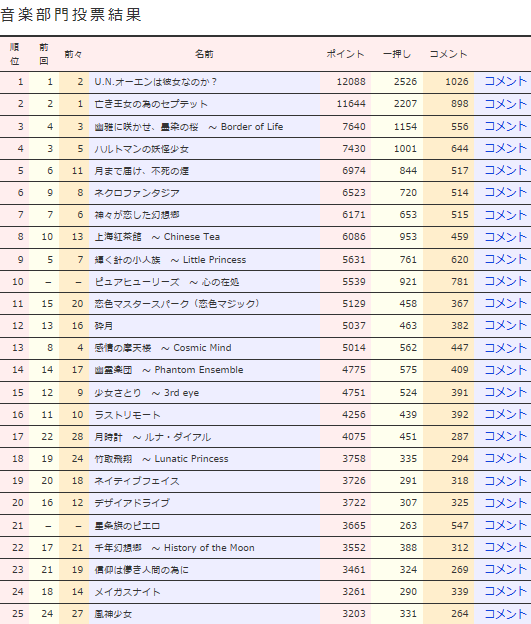
Task: Select the song title メイガスナイト
Action: [127, 592]
